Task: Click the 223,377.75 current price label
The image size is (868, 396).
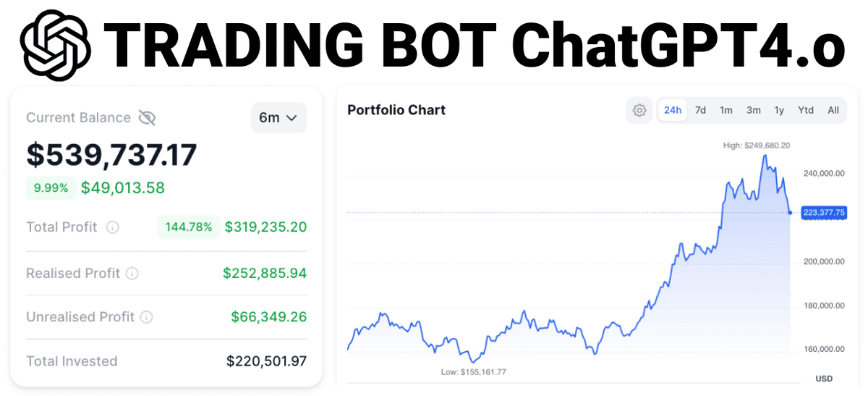Action: tap(823, 213)
